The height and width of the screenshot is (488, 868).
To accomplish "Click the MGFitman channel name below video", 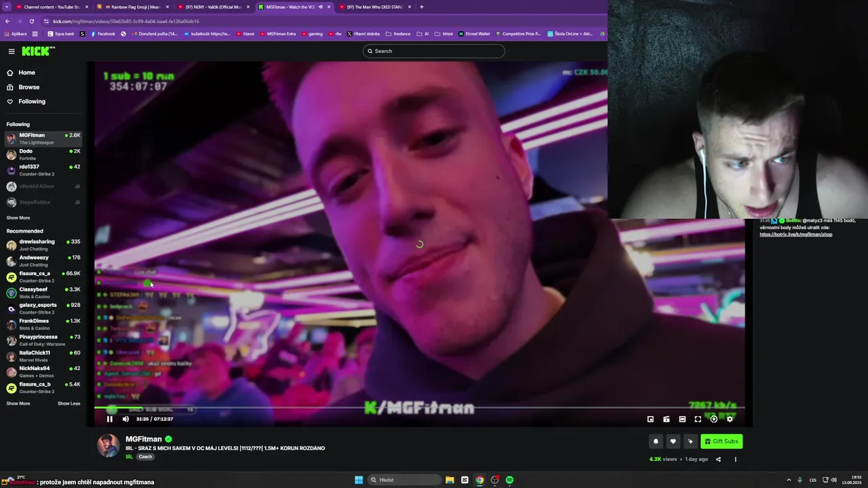I will pyautogui.click(x=144, y=439).
